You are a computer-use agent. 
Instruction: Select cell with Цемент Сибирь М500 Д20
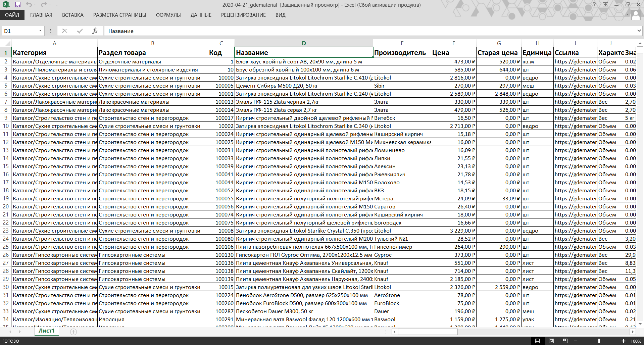click(304, 86)
